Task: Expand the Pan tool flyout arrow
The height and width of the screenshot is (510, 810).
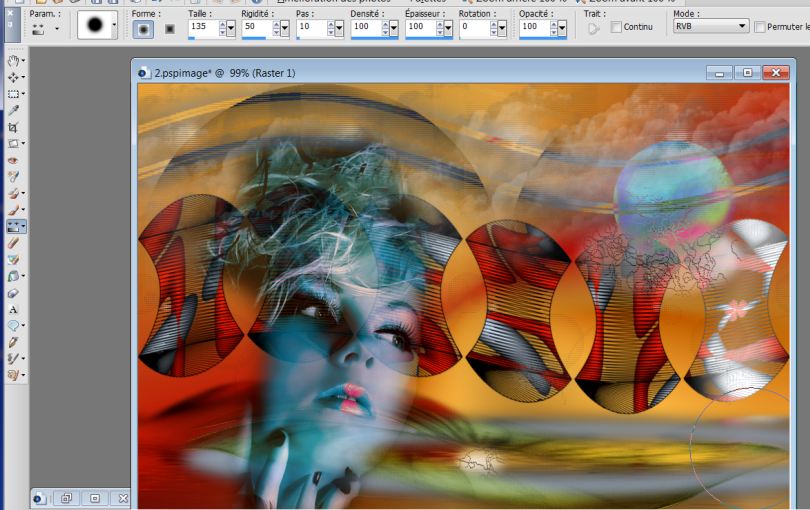Action: [23, 61]
